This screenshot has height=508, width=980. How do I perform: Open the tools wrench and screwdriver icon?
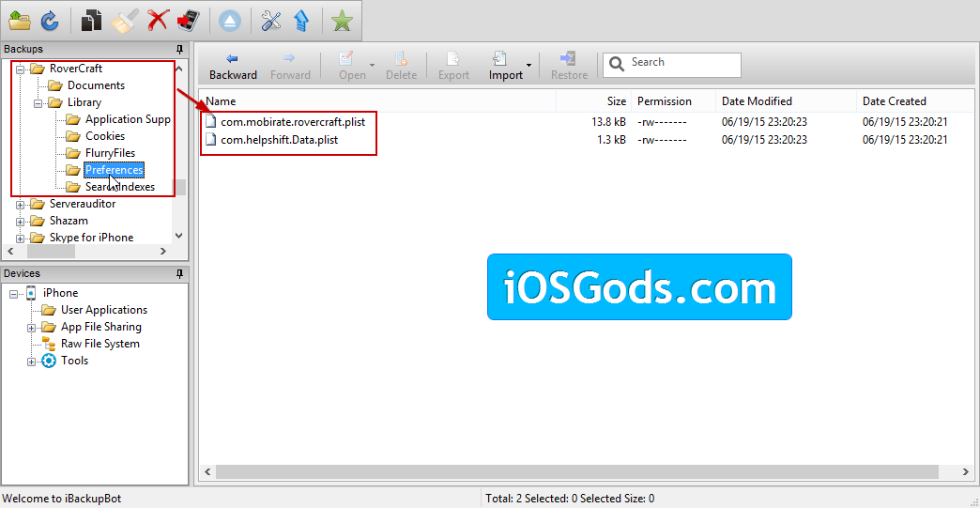[x=271, y=20]
